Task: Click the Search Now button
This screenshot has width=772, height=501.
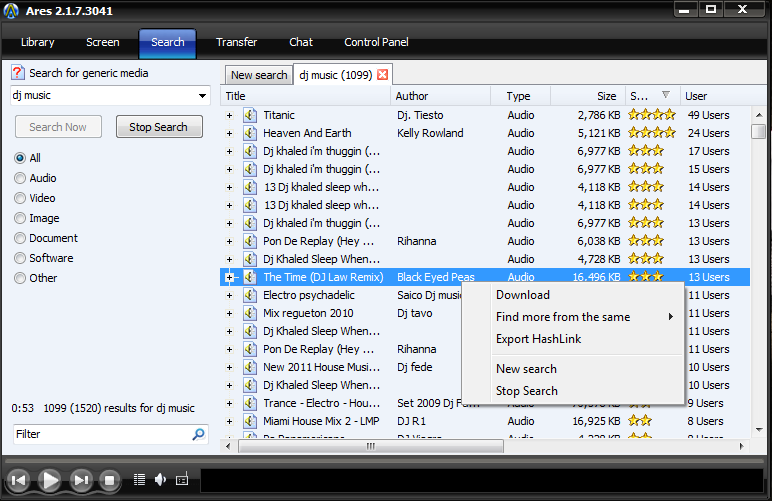Action: (58, 127)
